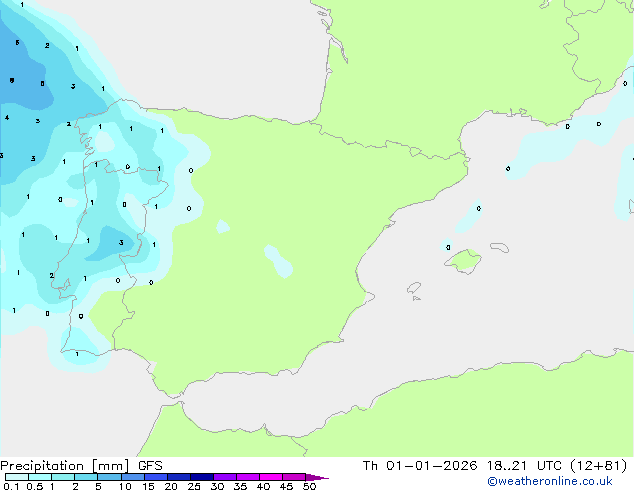Click the Mallorca island on the map

pos(464,261)
